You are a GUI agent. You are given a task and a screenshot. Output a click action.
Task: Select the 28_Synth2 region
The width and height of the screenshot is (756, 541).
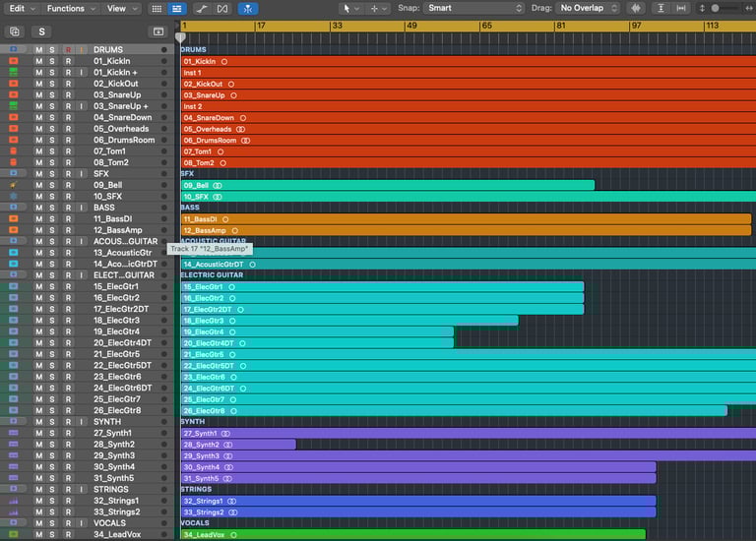coord(238,445)
